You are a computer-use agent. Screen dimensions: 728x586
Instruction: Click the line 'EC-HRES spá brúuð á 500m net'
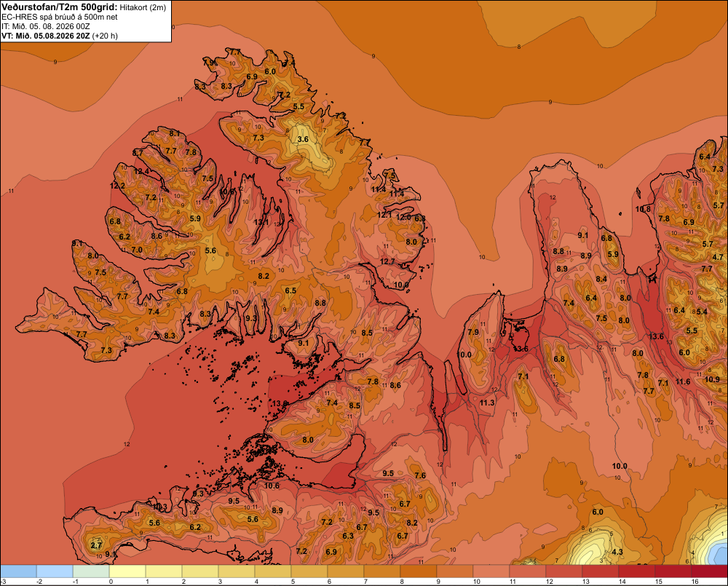tap(60, 17)
